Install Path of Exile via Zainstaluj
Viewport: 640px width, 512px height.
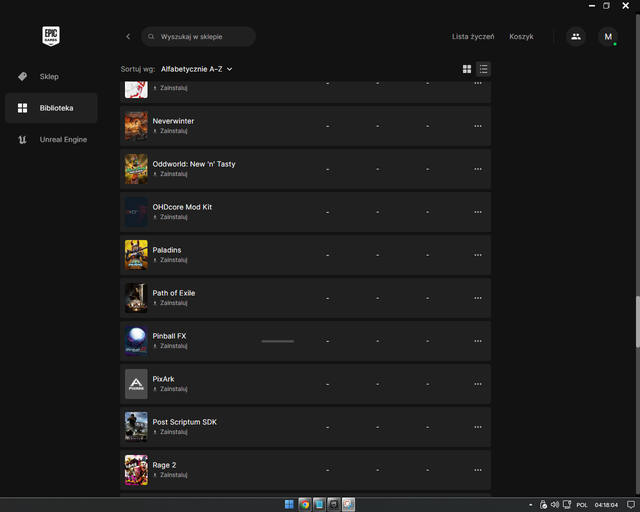point(170,303)
